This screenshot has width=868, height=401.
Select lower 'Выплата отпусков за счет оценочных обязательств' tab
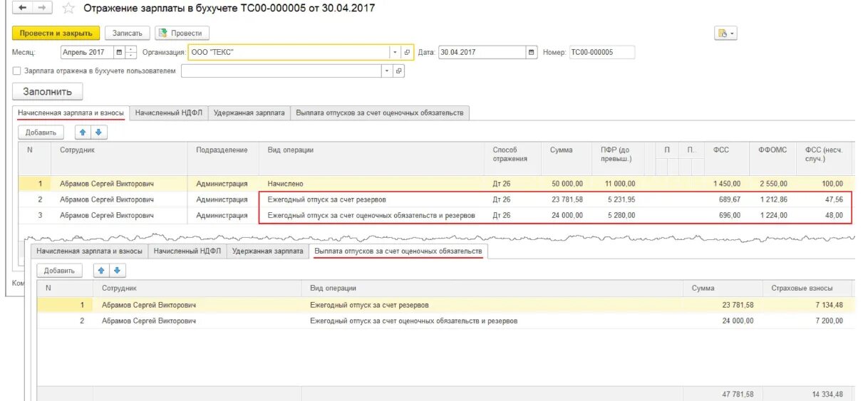tap(398, 251)
